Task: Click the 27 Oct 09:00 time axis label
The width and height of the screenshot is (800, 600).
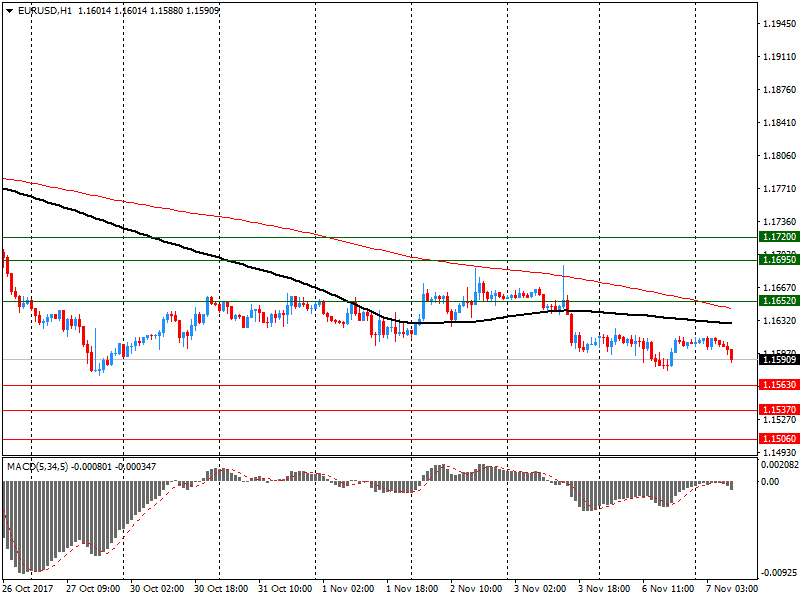Action: point(93,588)
